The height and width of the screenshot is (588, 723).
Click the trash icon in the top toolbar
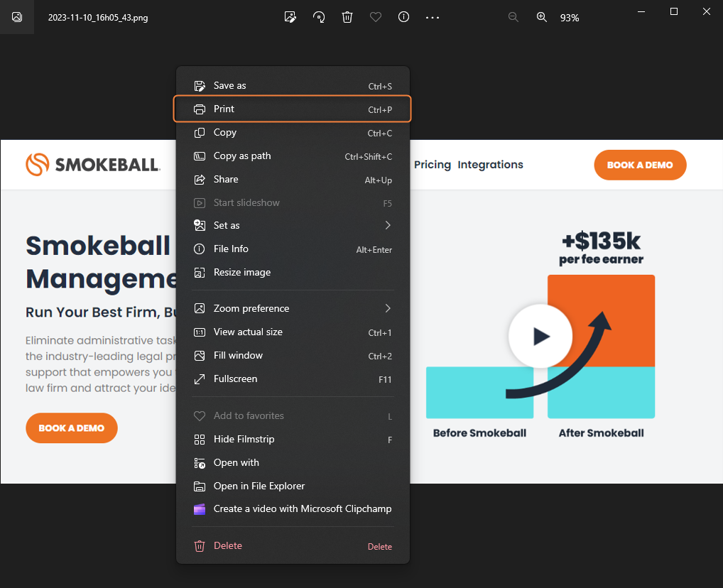tap(347, 17)
